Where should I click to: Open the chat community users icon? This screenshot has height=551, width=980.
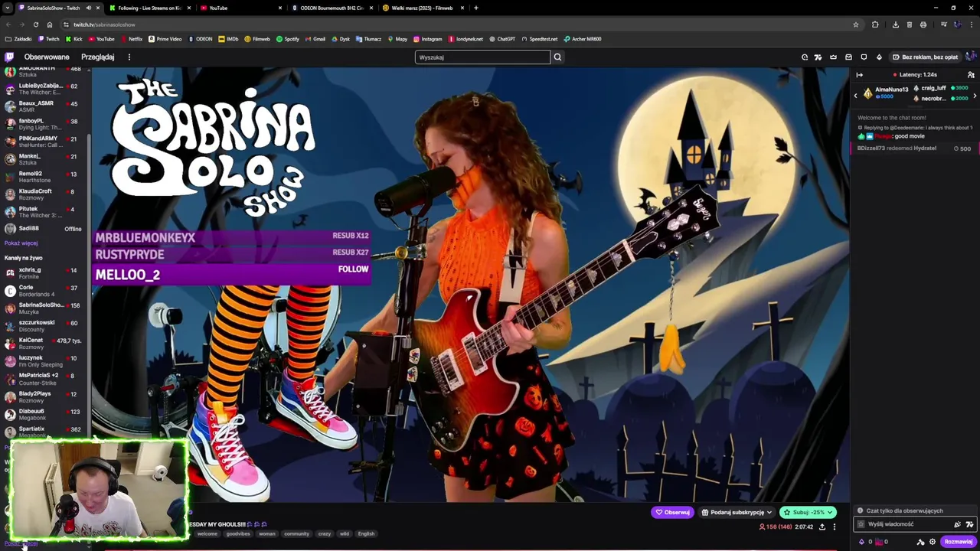[971, 74]
